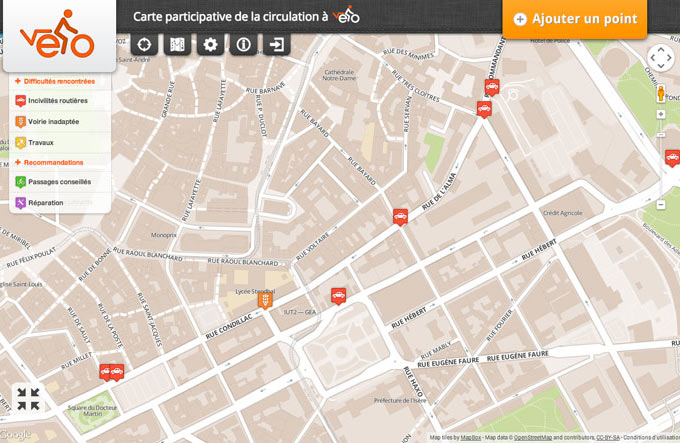Screen dimensions: 680x443
Task: Toggle the Incivilités routières category filter
Action: (x=57, y=101)
